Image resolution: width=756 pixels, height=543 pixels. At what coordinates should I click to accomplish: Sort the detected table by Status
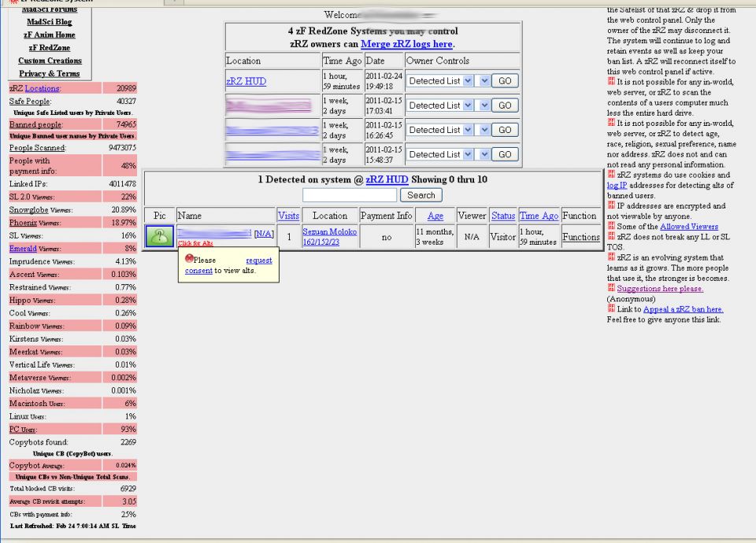(x=503, y=216)
